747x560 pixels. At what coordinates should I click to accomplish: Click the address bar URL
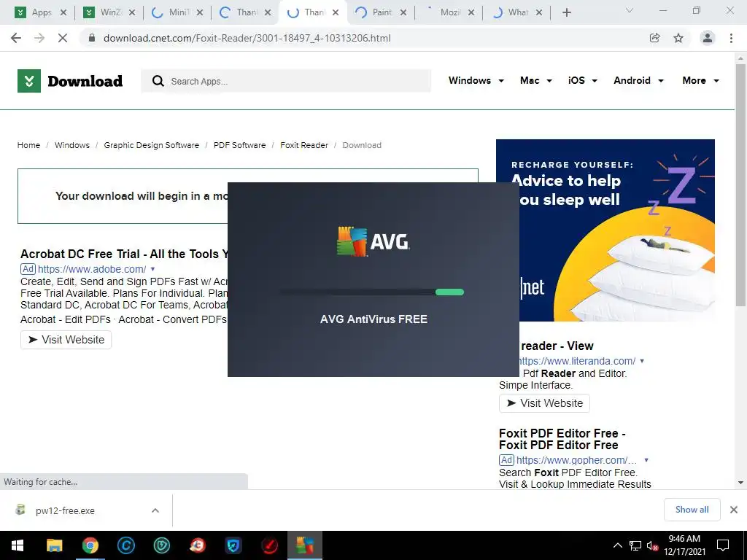(x=247, y=38)
